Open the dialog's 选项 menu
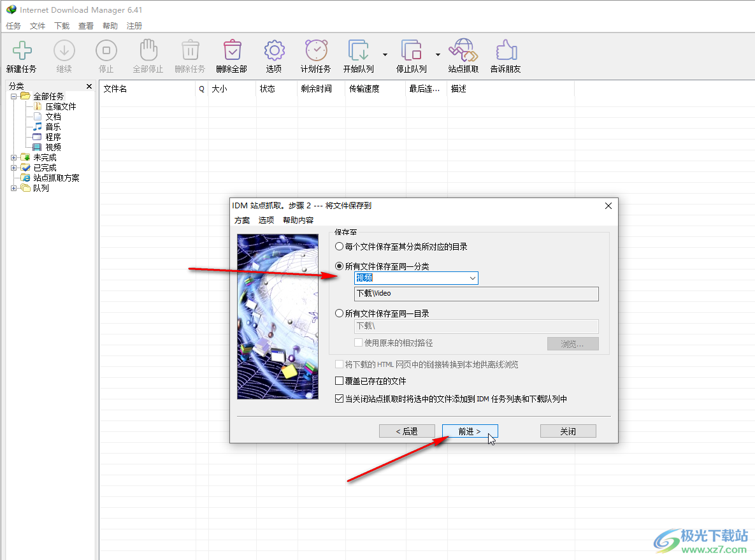 (266, 220)
